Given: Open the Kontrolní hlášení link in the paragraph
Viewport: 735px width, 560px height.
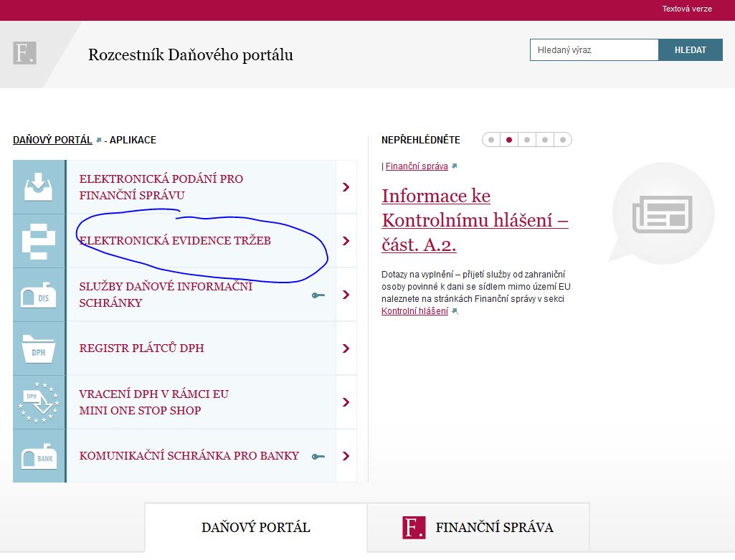Looking at the screenshot, I should [414, 311].
